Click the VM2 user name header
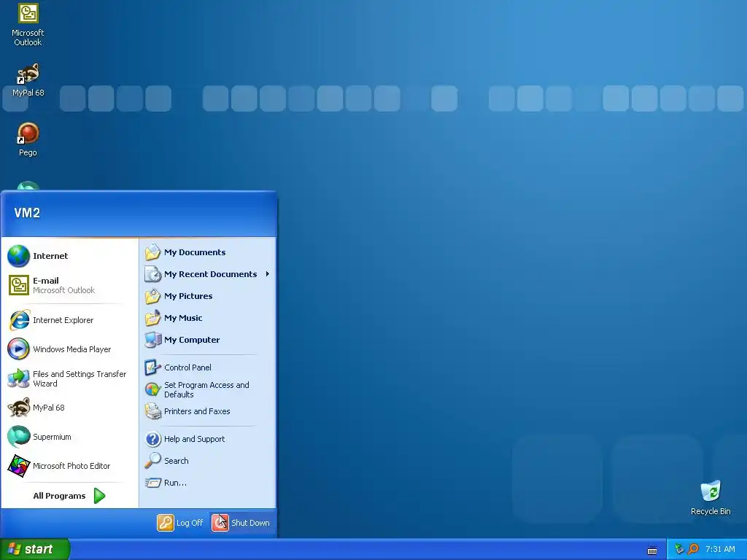This screenshot has height=560, width=747. (27, 213)
